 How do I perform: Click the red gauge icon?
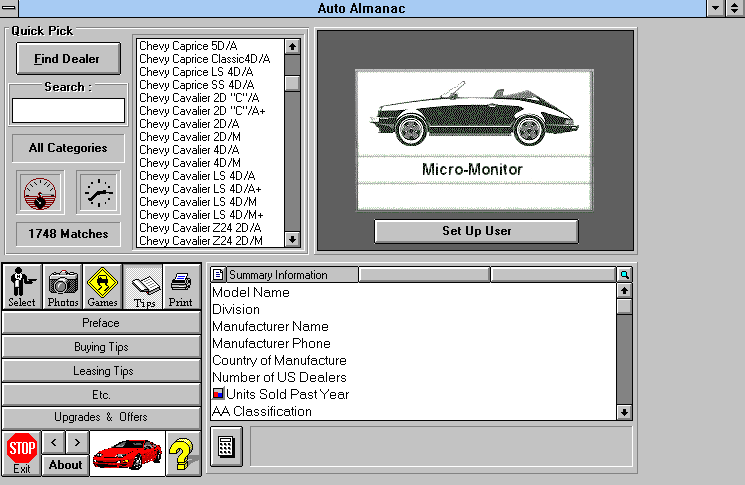click(40, 193)
